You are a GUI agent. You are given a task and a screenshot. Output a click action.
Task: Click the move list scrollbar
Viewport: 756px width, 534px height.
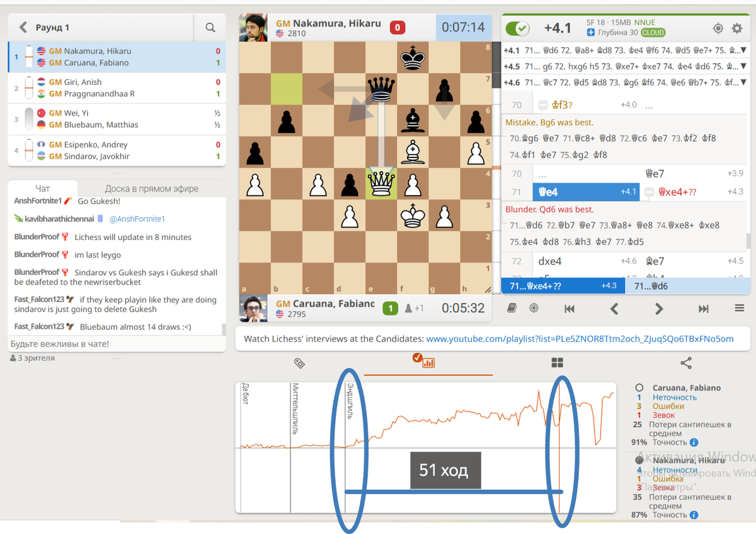point(748,241)
